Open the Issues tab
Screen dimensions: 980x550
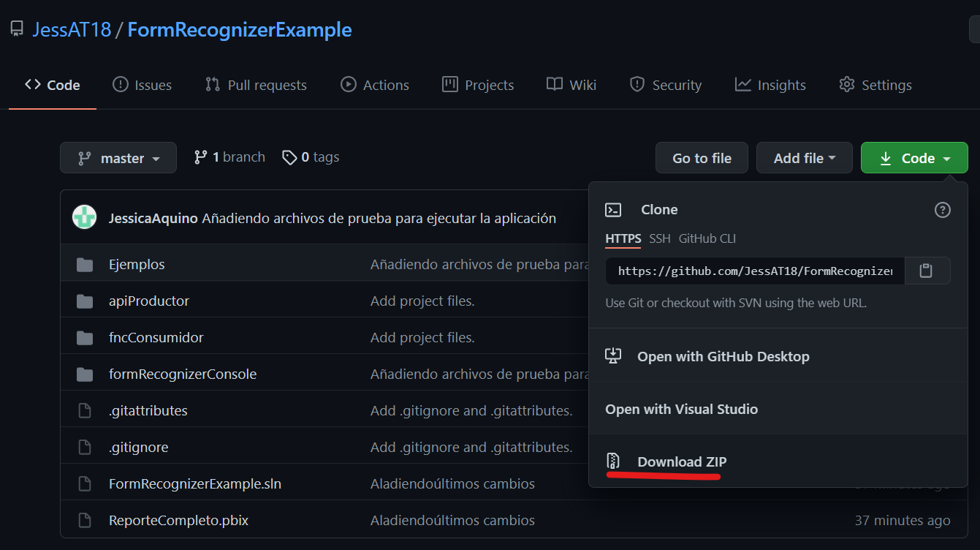[x=142, y=85]
